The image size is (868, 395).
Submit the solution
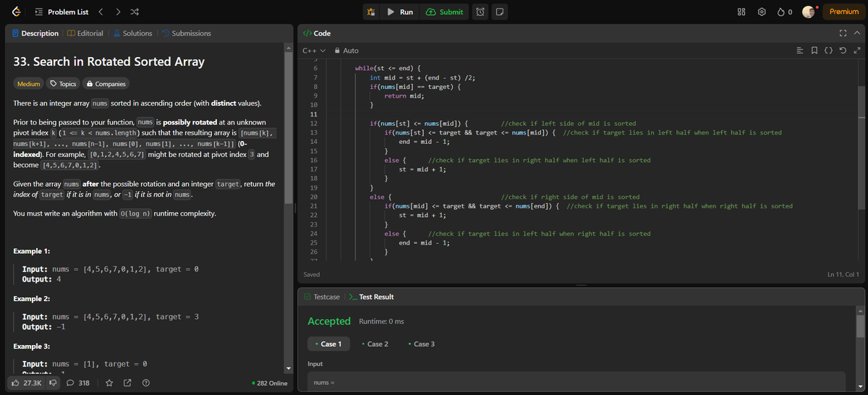445,12
